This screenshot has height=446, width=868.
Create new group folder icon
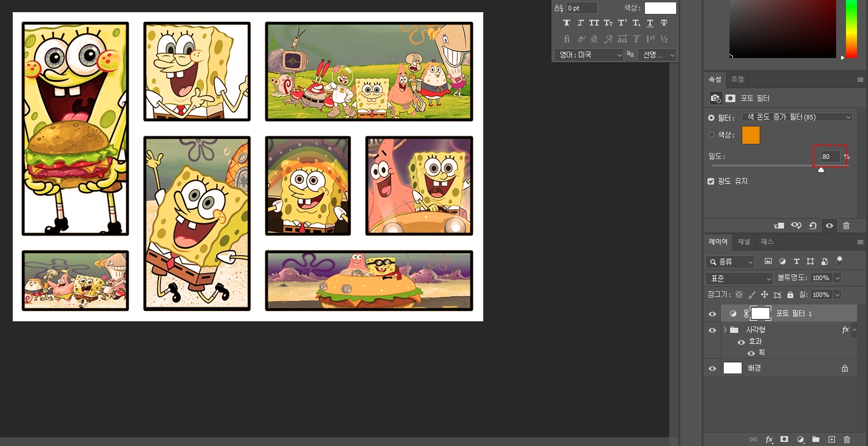[816, 440]
